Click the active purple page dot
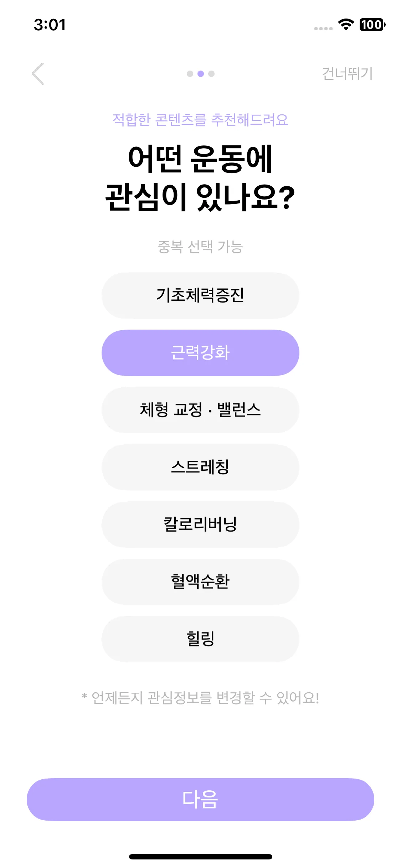Screen dimensions: 401x868 coord(201,74)
